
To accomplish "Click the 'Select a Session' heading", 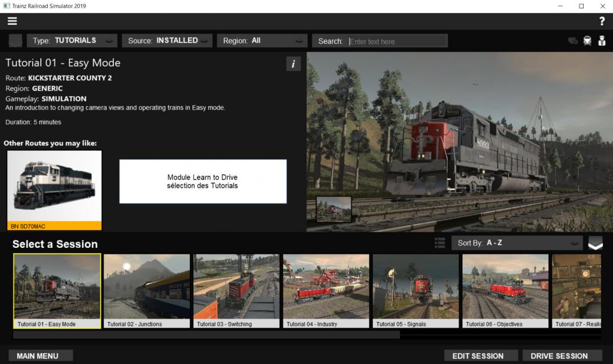I will pyautogui.click(x=55, y=244).
